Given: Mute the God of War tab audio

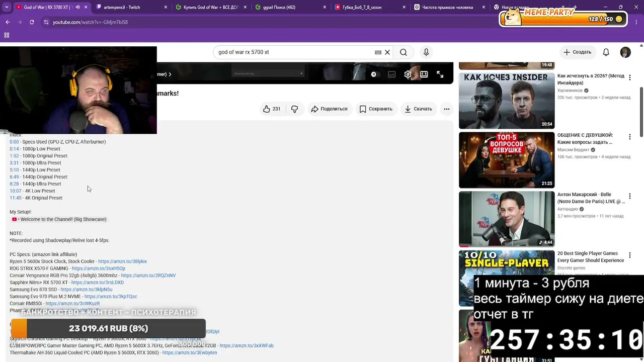Looking at the screenshot, I should pyautogui.click(x=77, y=8).
